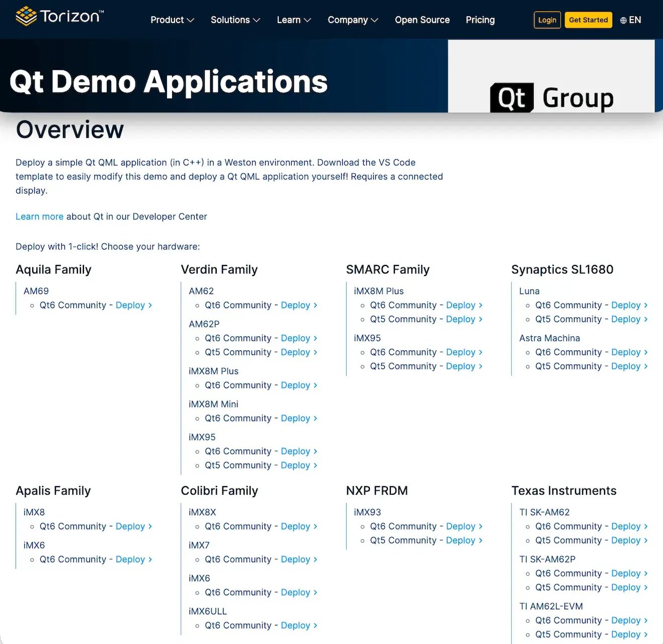This screenshot has width=663, height=644.
Task: Click the Qt Group logo banner
Action: pos(552,97)
